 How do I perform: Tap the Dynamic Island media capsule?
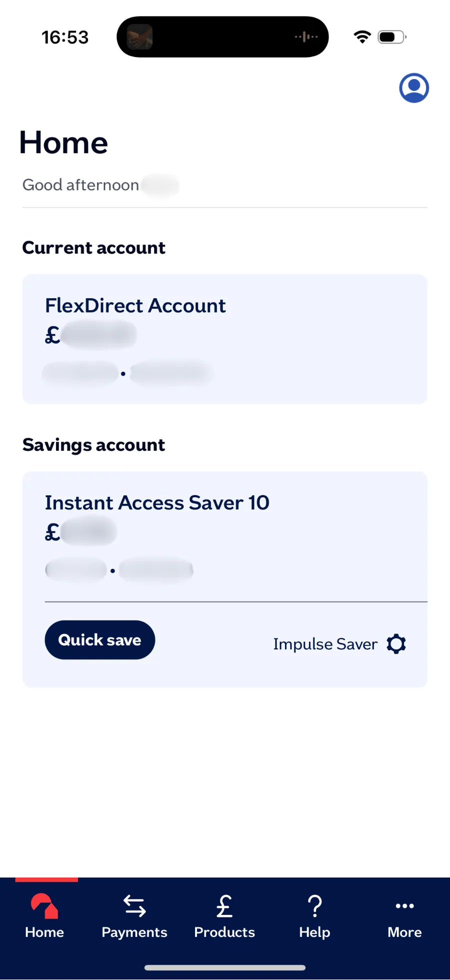tap(222, 36)
